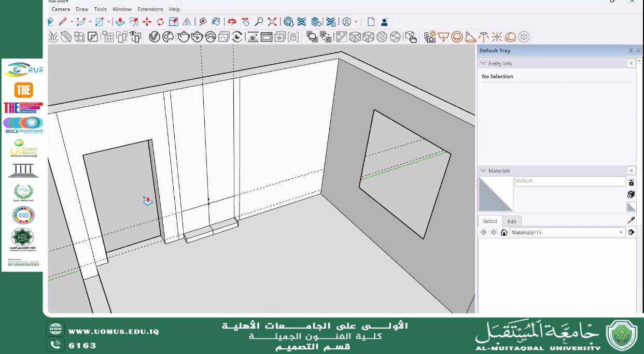Switch to the Edit tab in Materials

pyautogui.click(x=512, y=221)
